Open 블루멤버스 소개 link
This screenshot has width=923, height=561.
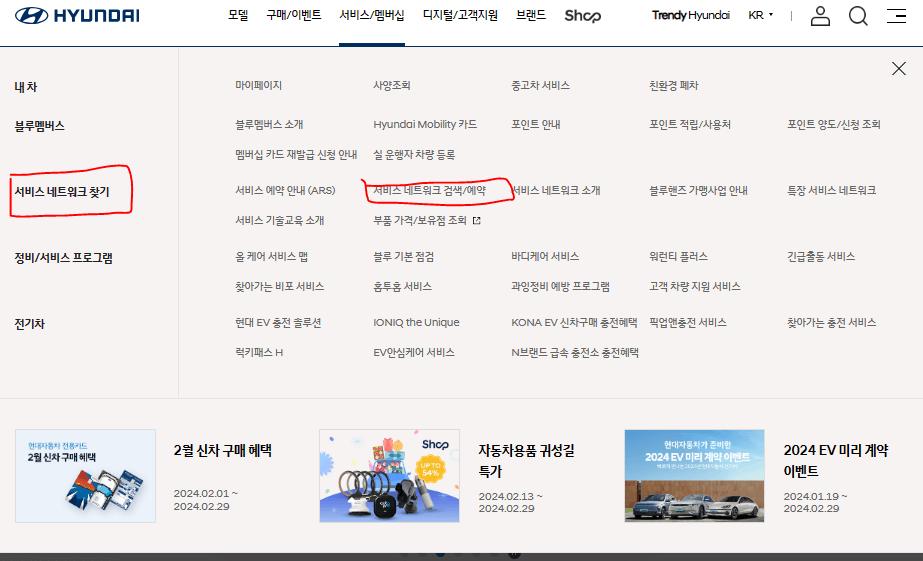coord(269,124)
